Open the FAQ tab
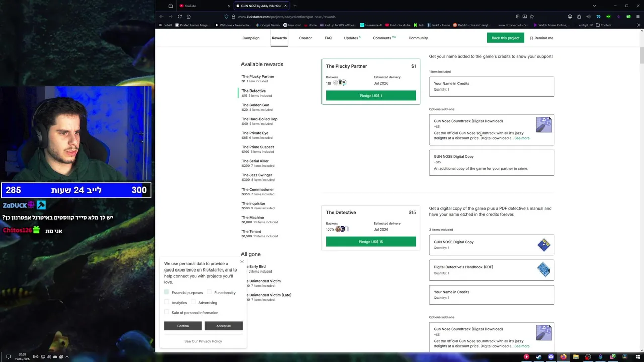 (328, 38)
